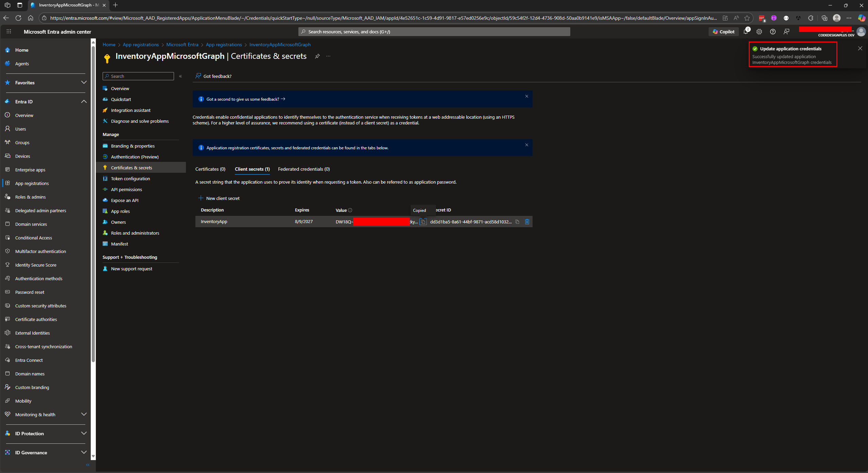Delete the InventoryApp client secret
The width and height of the screenshot is (868, 473).
527,222
